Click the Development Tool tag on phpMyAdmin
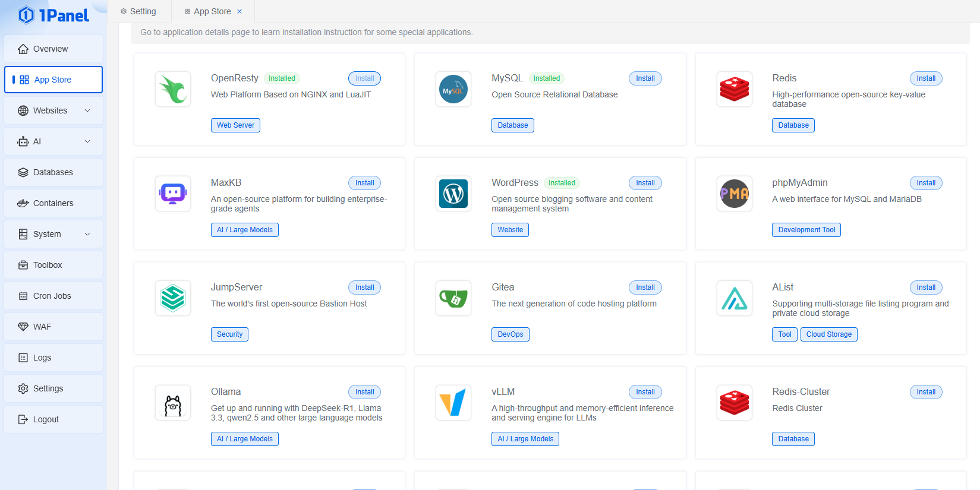Image resolution: width=980 pixels, height=490 pixels. [x=806, y=230]
